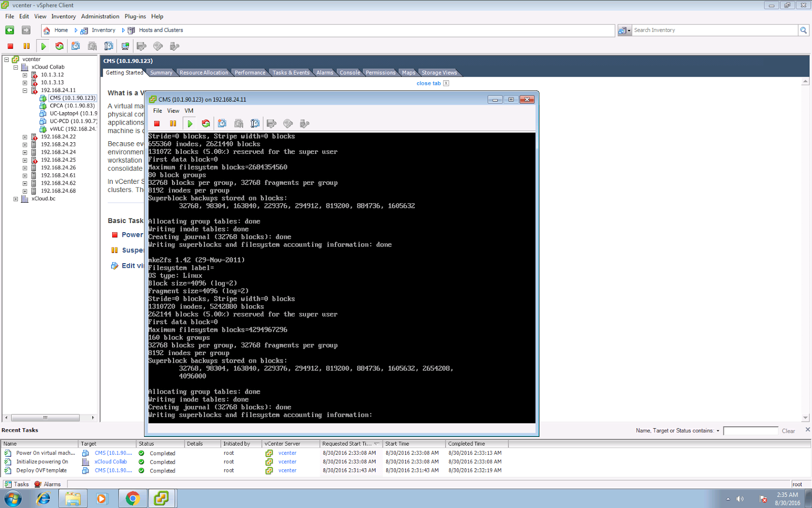Click the close tab link
This screenshot has height=508, width=812.
429,83
